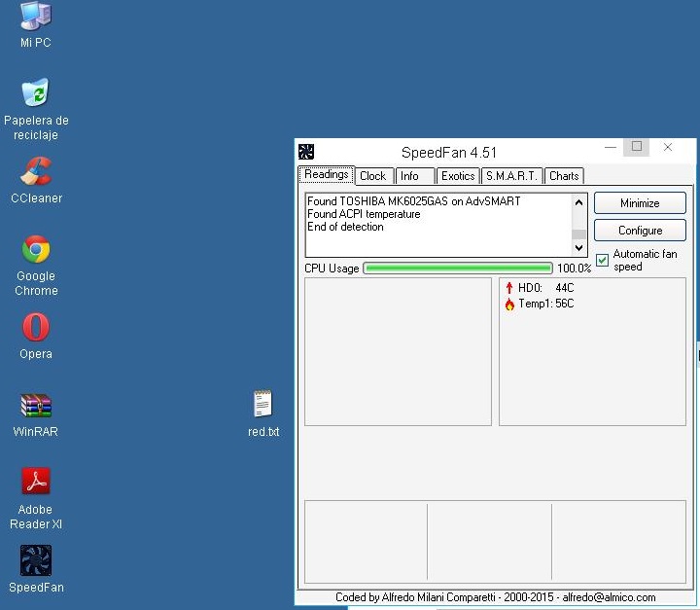The image size is (700, 610).
Task: Click 'End of detection' log line
Action: (345, 227)
